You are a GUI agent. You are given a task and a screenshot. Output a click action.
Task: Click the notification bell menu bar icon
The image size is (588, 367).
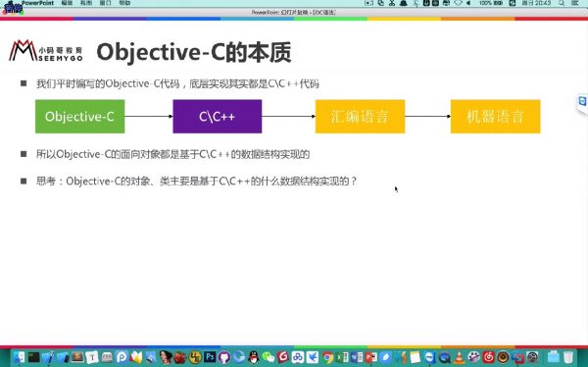(x=404, y=3)
